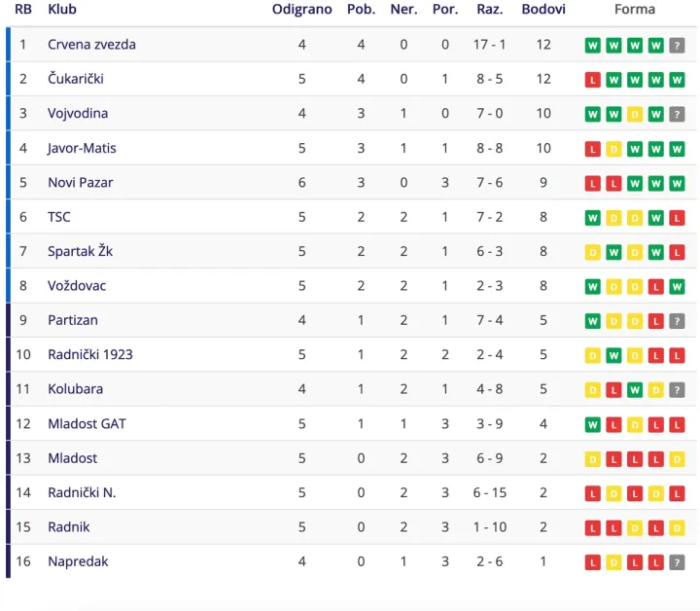Image resolution: width=700 pixels, height=611 pixels.
Task: Open the Radnički N. club link
Action: [82, 492]
